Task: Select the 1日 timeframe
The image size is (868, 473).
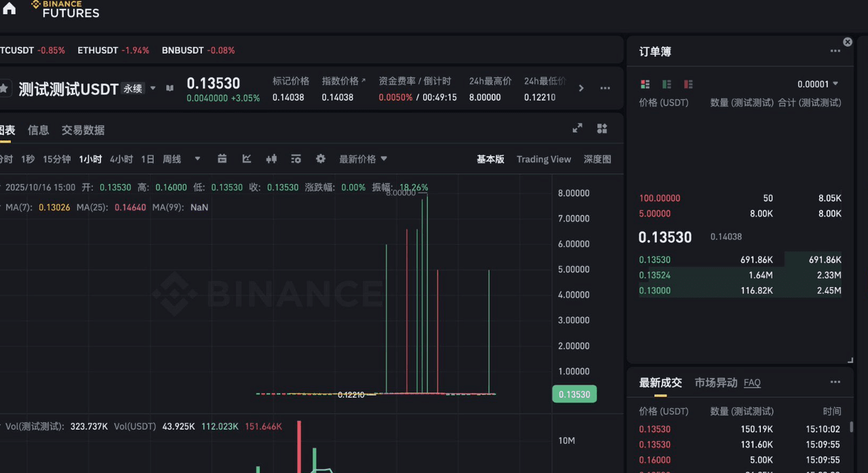Action: tap(148, 159)
